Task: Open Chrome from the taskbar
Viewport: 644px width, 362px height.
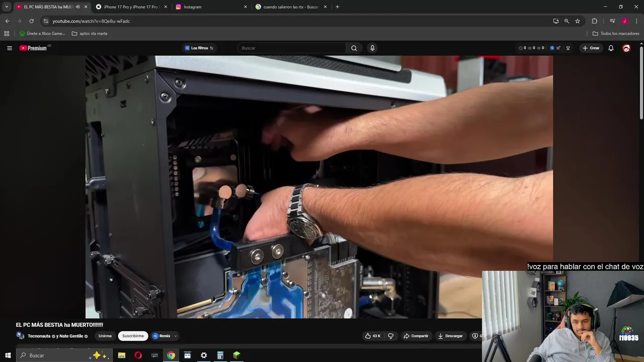Action: click(x=171, y=355)
